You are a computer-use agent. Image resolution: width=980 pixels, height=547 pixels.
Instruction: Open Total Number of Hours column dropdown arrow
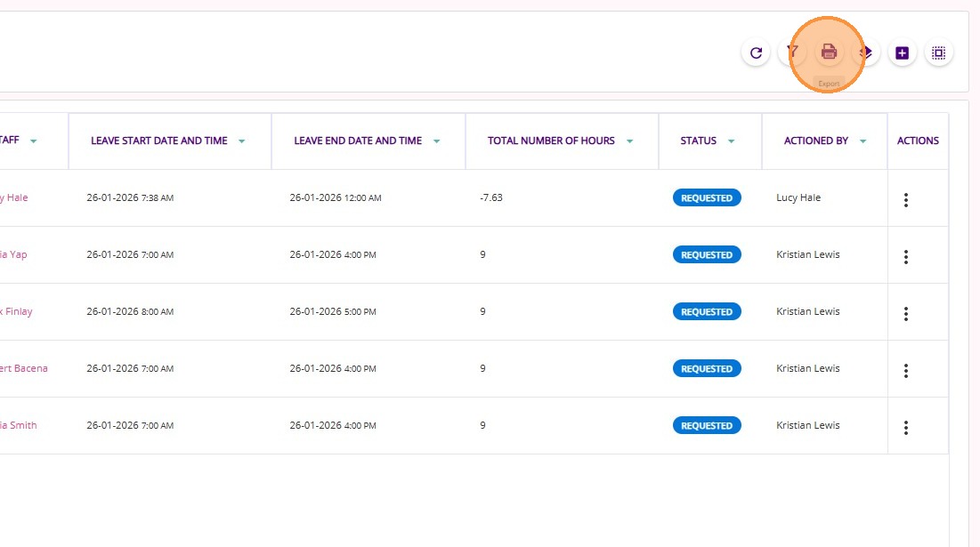(x=629, y=141)
